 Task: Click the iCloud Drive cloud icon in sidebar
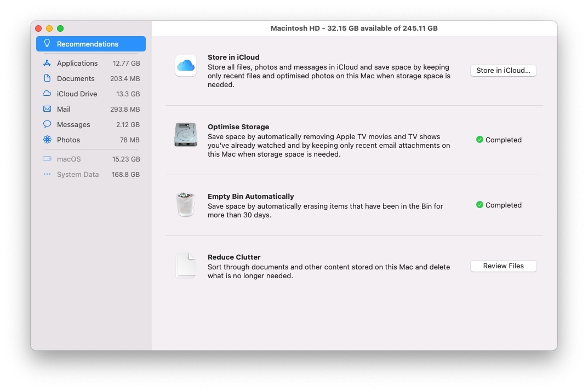click(x=47, y=93)
